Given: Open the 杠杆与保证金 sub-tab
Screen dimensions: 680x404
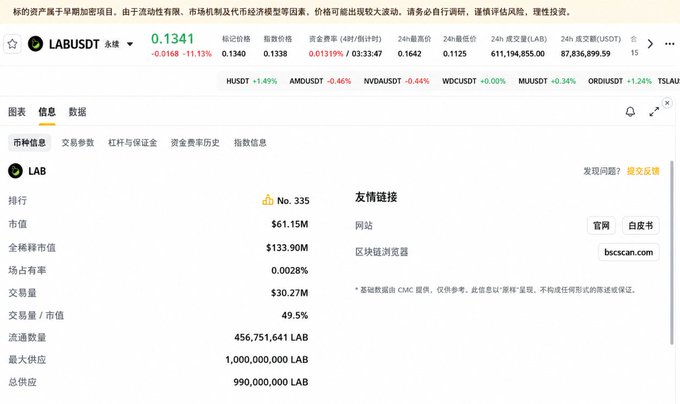Looking at the screenshot, I should (132, 143).
